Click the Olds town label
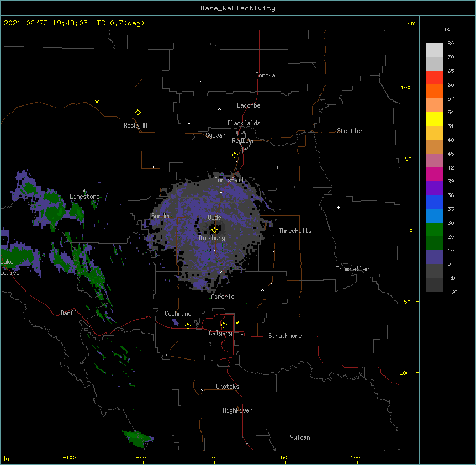This screenshot has height=465, width=476. point(214,218)
